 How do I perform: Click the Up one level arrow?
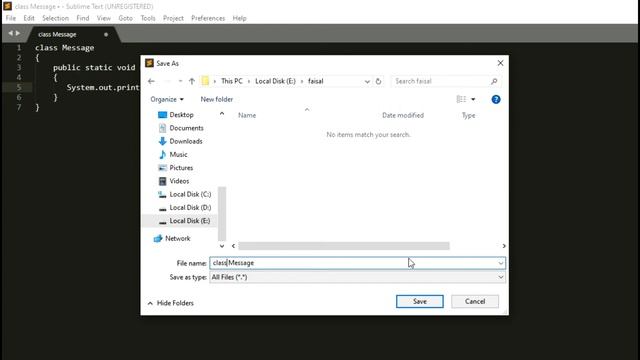click(x=192, y=81)
